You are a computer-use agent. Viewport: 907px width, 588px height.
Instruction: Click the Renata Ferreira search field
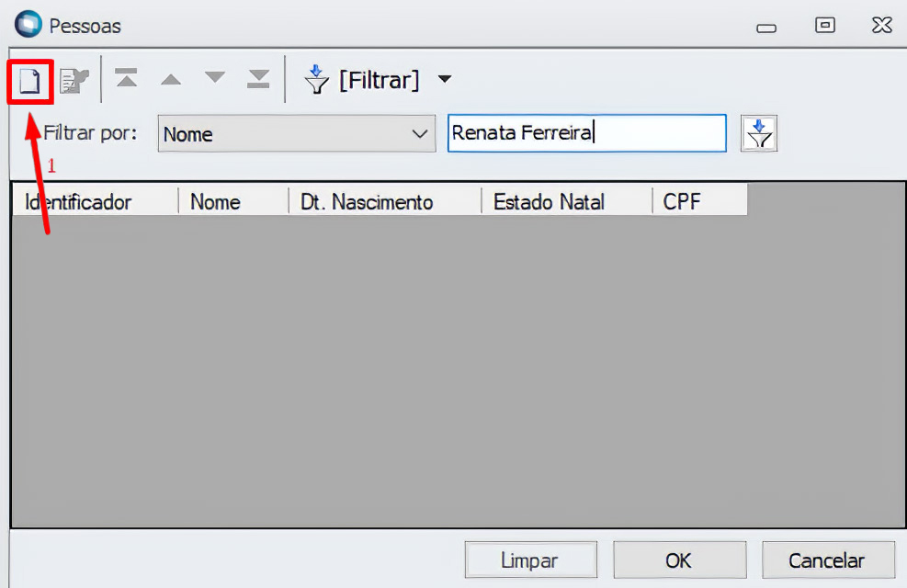(586, 134)
